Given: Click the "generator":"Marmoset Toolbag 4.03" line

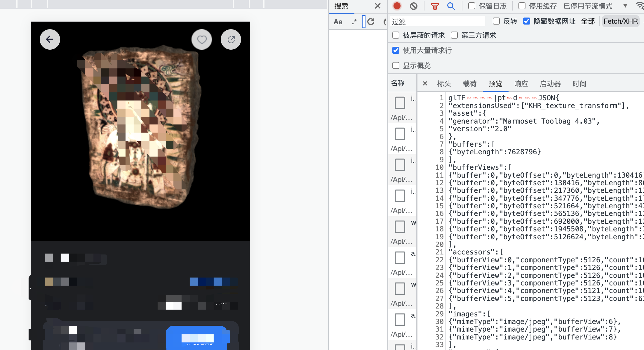Looking at the screenshot, I should 524,121.
